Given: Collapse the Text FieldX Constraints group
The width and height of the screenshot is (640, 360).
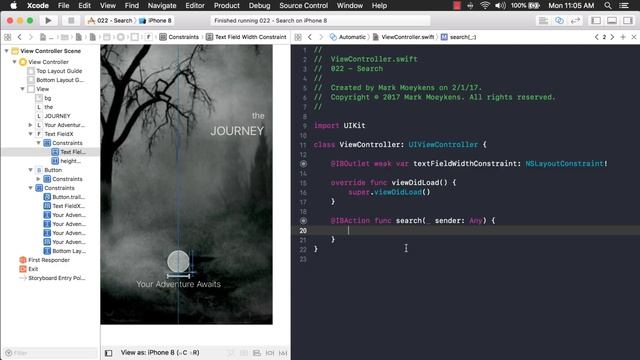Looking at the screenshot, I should click(x=39, y=143).
